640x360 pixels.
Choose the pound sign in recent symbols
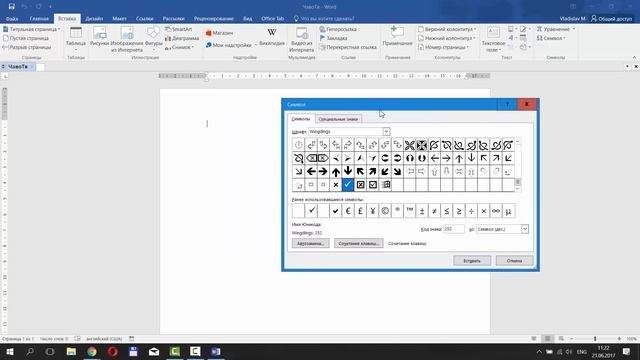point(360,211)
